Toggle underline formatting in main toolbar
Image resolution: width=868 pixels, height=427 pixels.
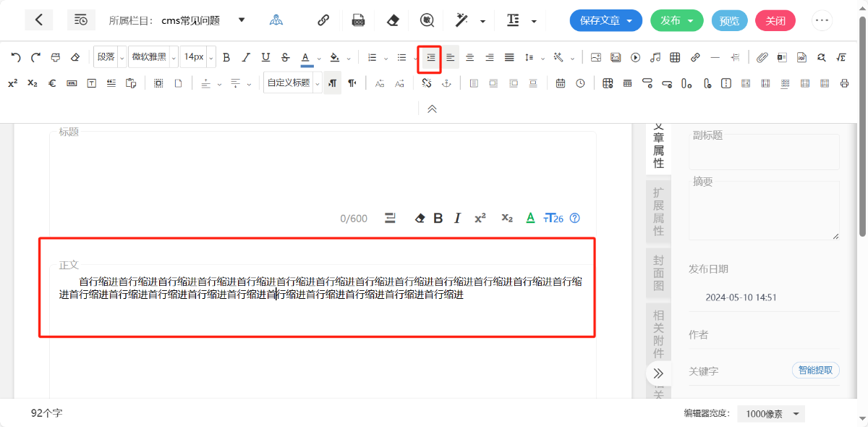click(265, 58)
